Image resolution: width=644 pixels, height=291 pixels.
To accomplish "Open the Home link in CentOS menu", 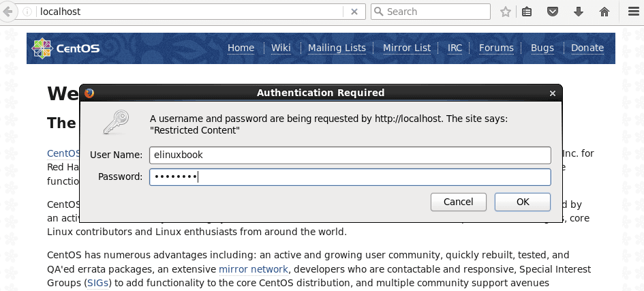I will click(x=241, y=48).
